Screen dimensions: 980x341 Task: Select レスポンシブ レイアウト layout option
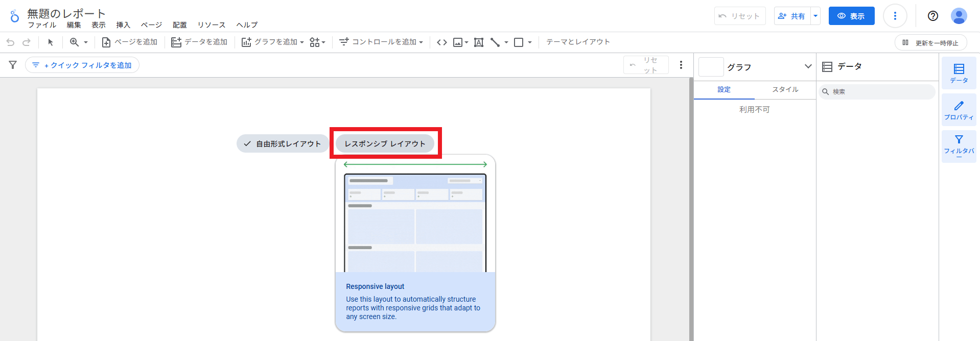coord(385,144)
